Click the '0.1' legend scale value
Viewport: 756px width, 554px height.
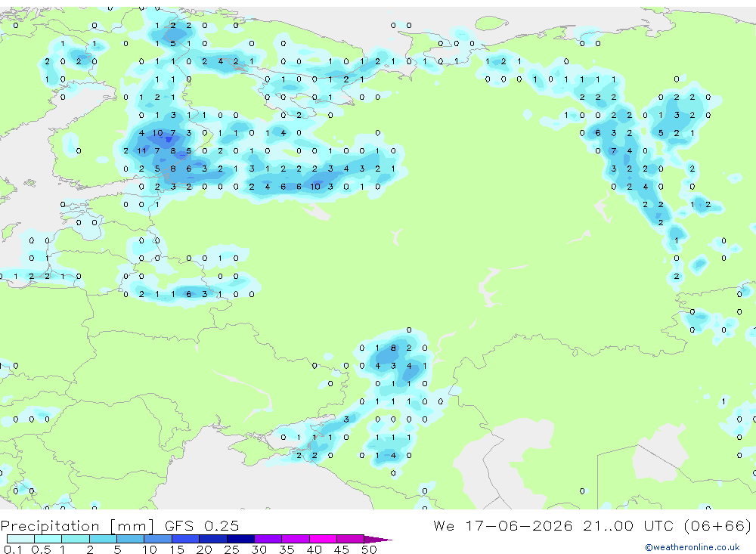click(13, 549)
